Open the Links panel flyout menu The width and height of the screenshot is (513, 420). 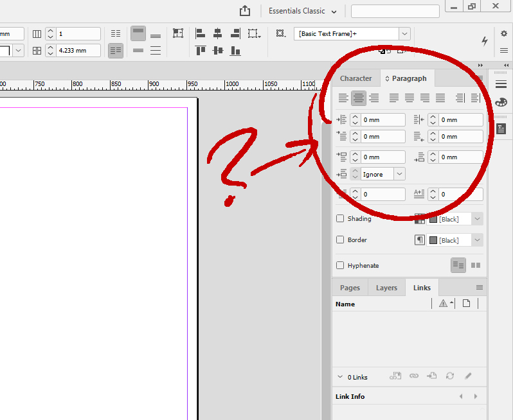(x=480, y=287)
